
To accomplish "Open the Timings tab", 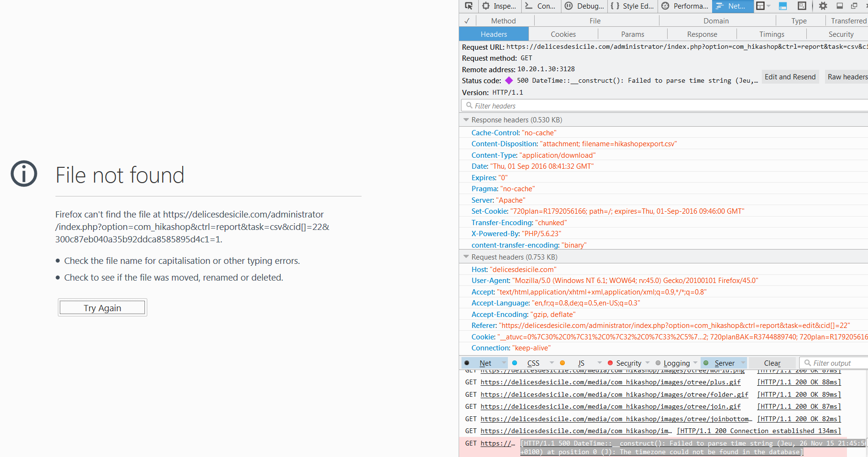I will click(x=771, y=34).
